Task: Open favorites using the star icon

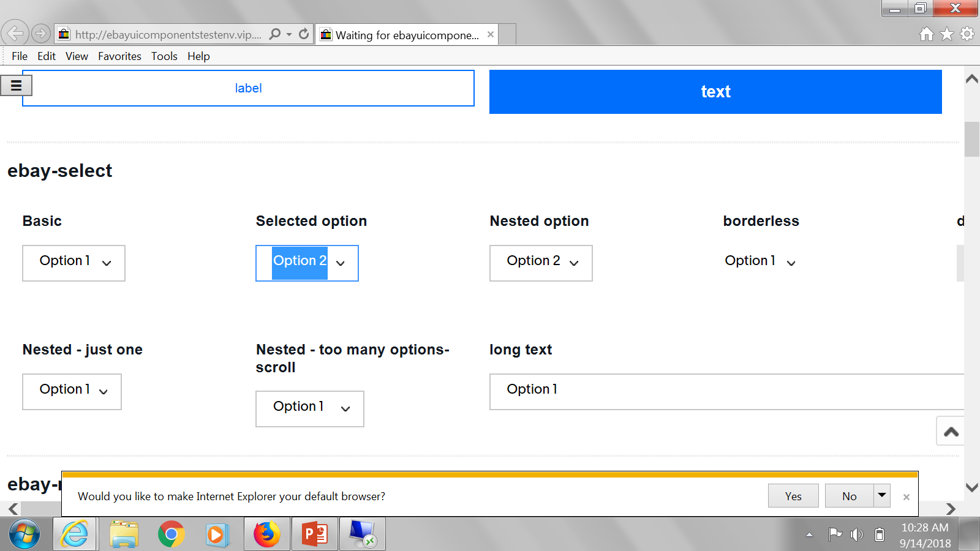Action: 945,35
